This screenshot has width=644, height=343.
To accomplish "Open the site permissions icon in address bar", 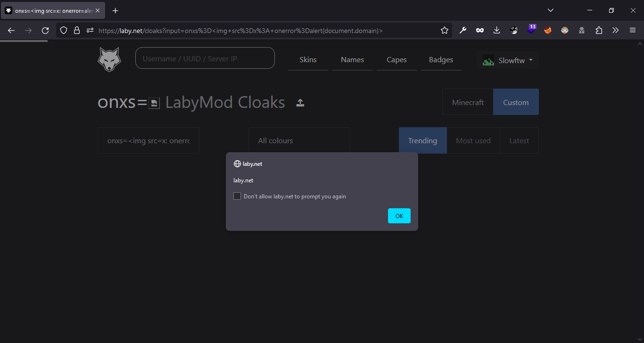I will (90, 30).
